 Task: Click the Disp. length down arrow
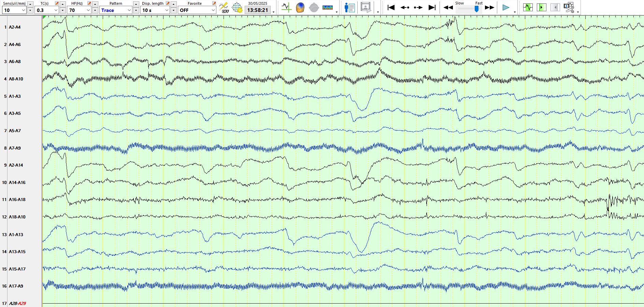coord(173,11)
